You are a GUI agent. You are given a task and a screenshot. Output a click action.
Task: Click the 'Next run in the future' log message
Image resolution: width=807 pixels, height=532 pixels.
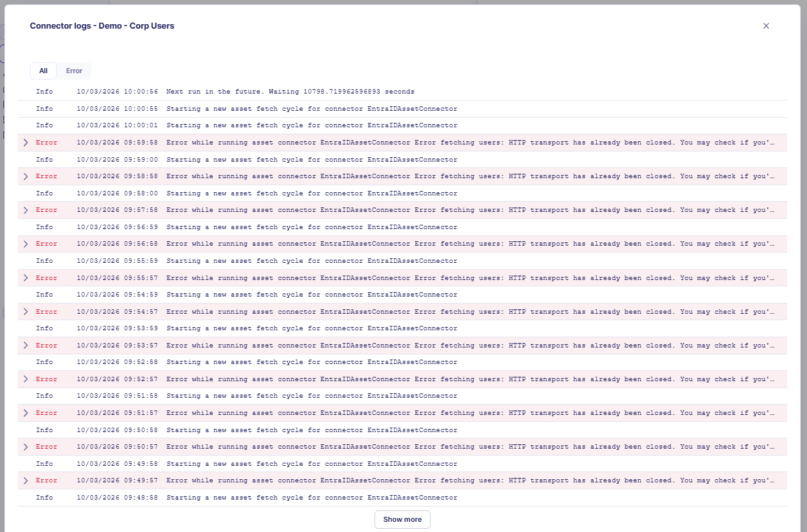tap(290, 92)
